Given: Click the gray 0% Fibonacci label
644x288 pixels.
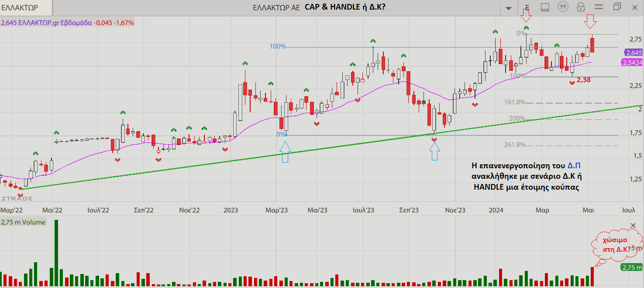Looking at the screenshot, I should pos(521,33).
